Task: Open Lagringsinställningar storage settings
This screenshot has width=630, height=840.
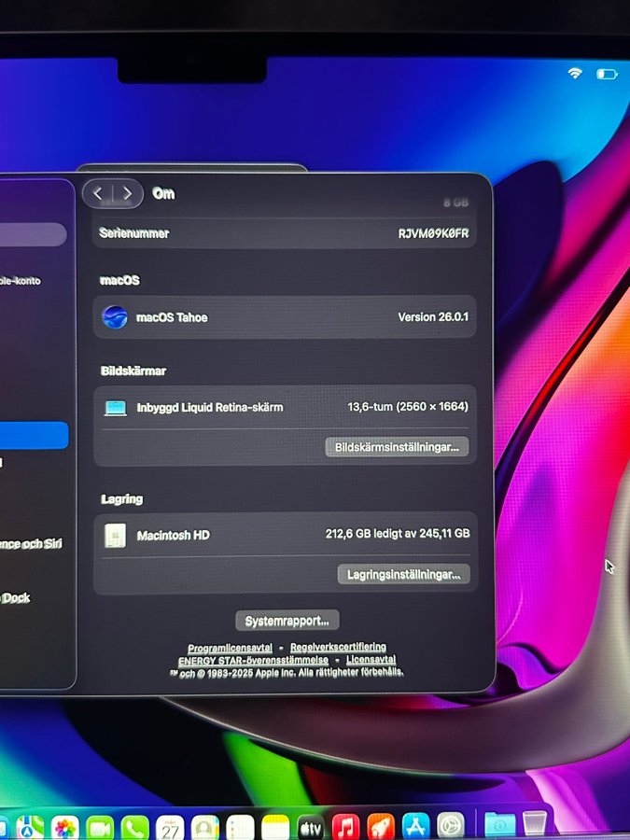Action: coord(403,575)
